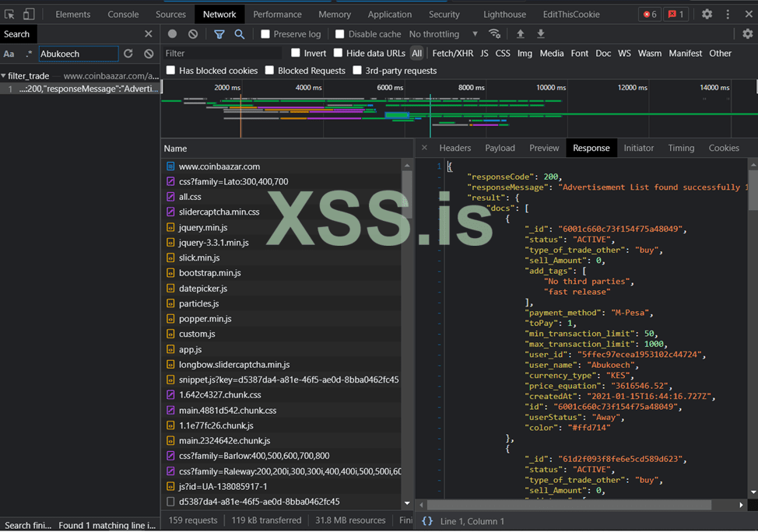Screen dimensions: 758x532
Task: Tick the Hide data URLs checkbox
Action: pos(339,53)
